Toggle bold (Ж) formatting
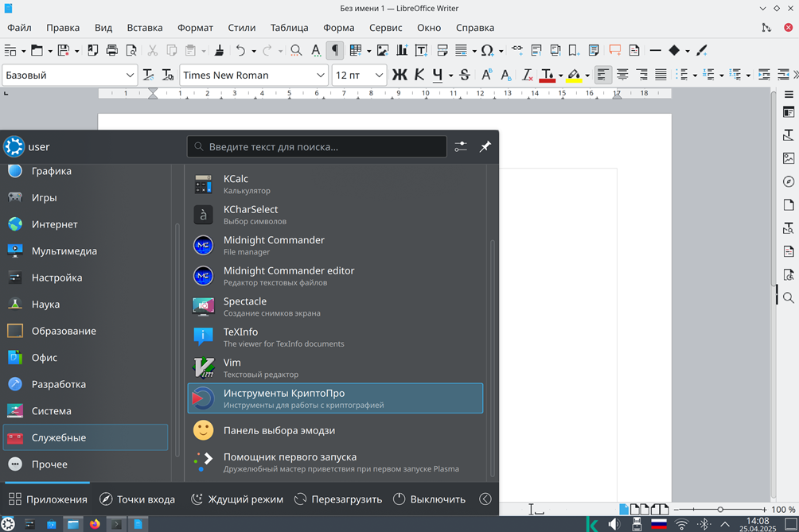 (399, 76)
